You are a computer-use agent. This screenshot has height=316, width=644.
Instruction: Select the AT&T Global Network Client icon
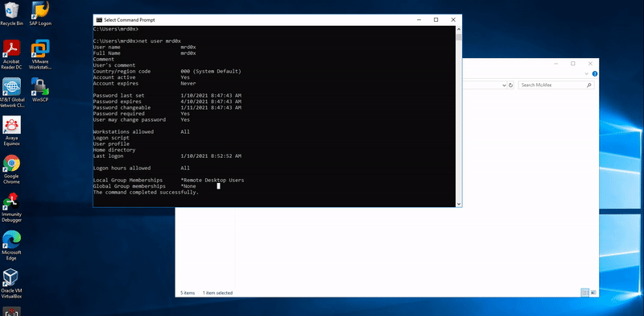click(11, 93)
